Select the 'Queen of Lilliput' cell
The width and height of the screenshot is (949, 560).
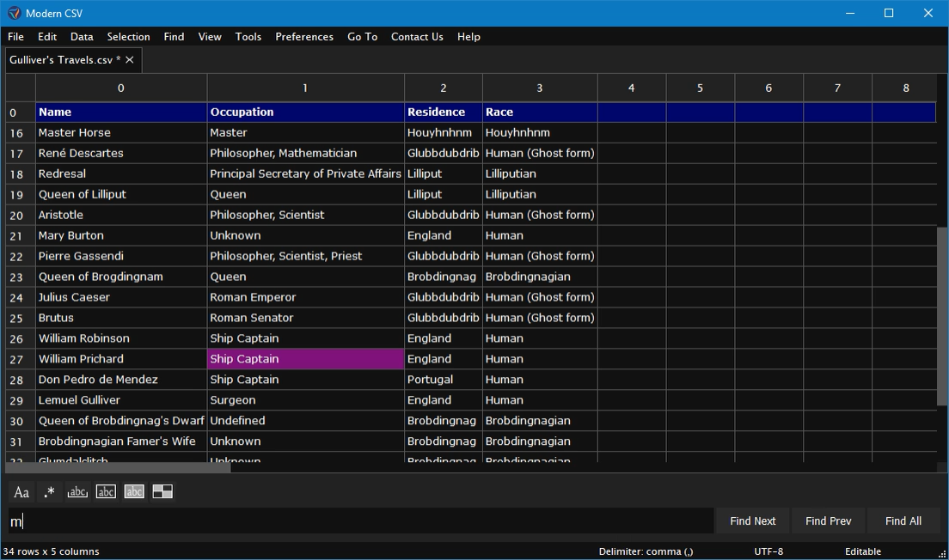click(x=121, y=195)
